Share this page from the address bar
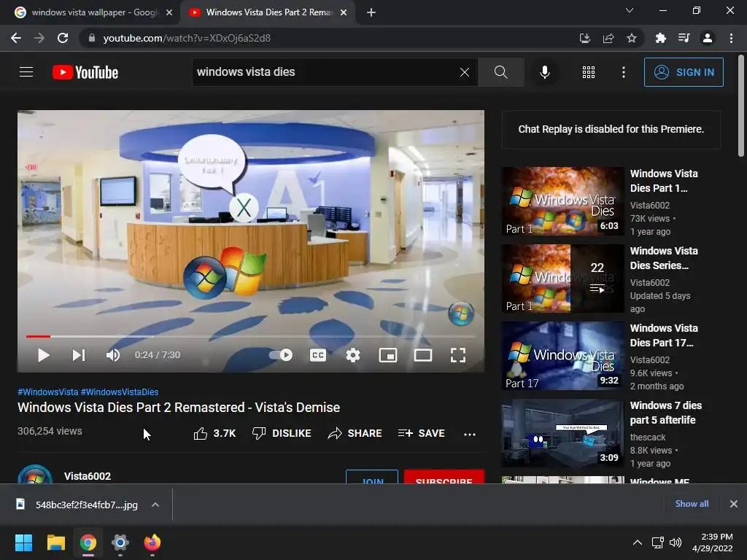Image resolution: width=747 pixels, height=560 pixels. [608, 38]
